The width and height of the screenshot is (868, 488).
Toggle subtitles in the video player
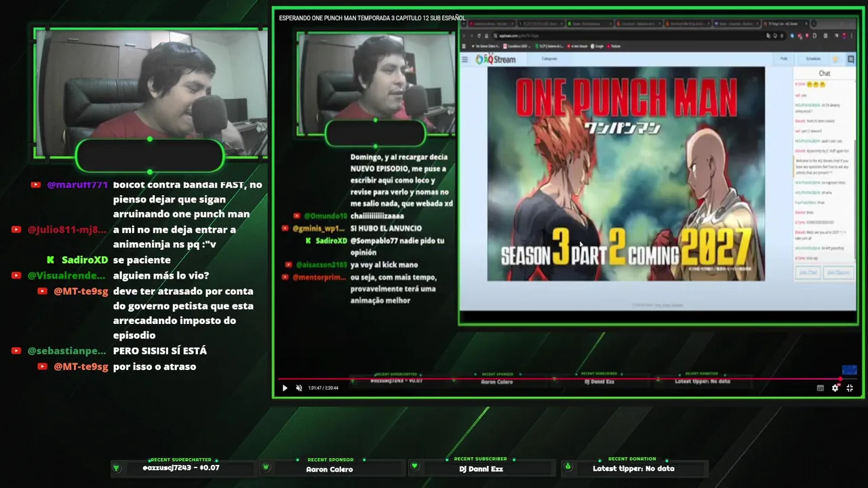coord(821,388)
